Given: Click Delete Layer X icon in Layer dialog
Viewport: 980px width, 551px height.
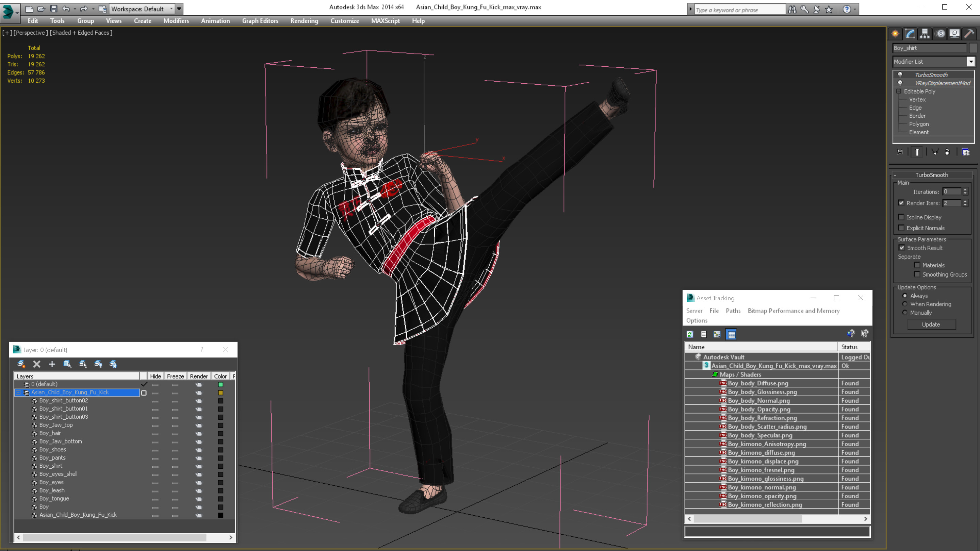Looking at the screenshot, I should pos(36,364).
